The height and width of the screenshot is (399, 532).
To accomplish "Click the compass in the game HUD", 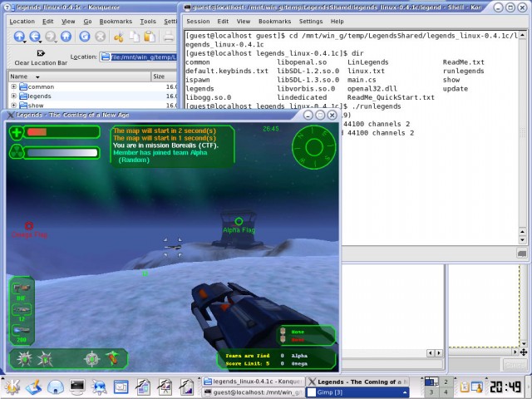I will pos(314,147).
